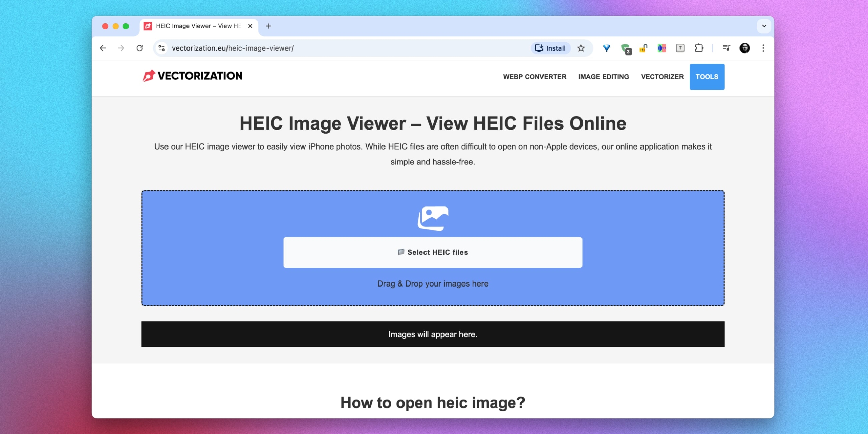Open the Vectorization site logo

[192, 76]
